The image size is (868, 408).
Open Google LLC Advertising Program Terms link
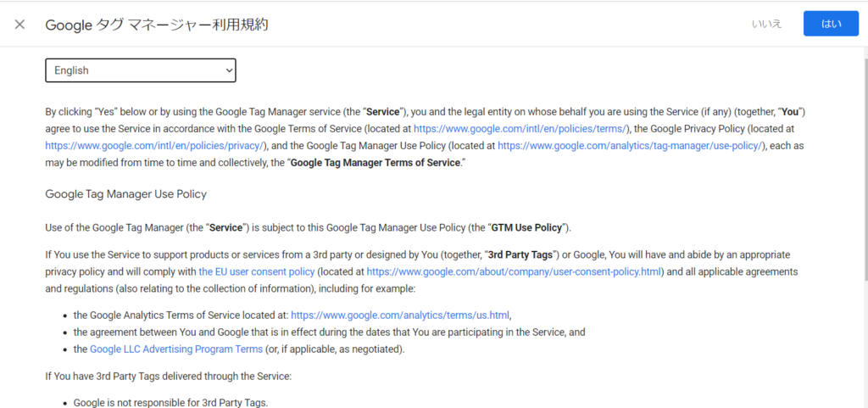[x=176, y=349]
